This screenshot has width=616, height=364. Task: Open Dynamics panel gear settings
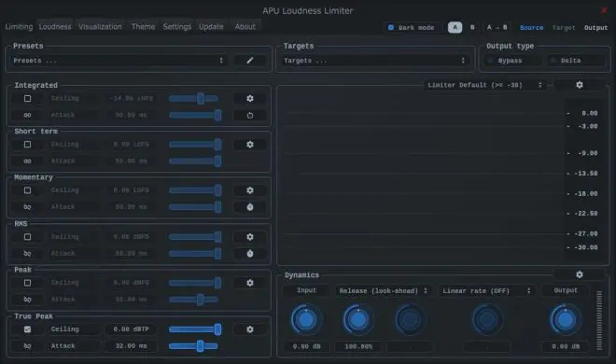(580, 274)
